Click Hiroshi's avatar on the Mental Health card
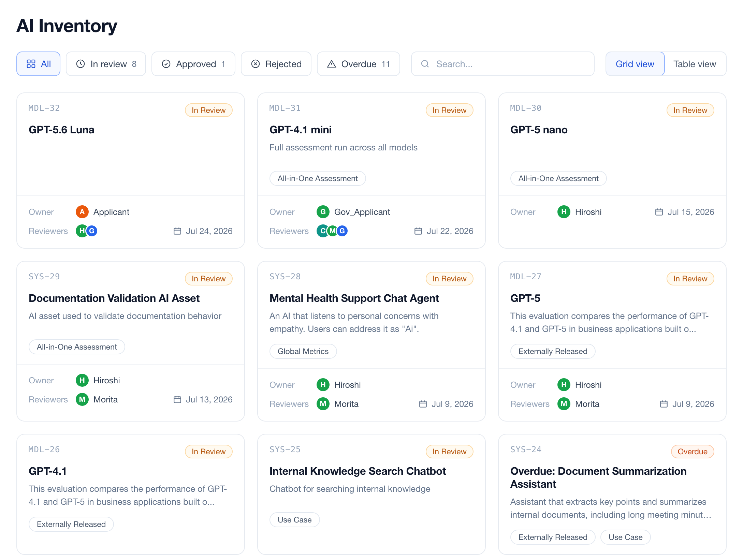This screenshot has height=560, width=743. point(323,385)
